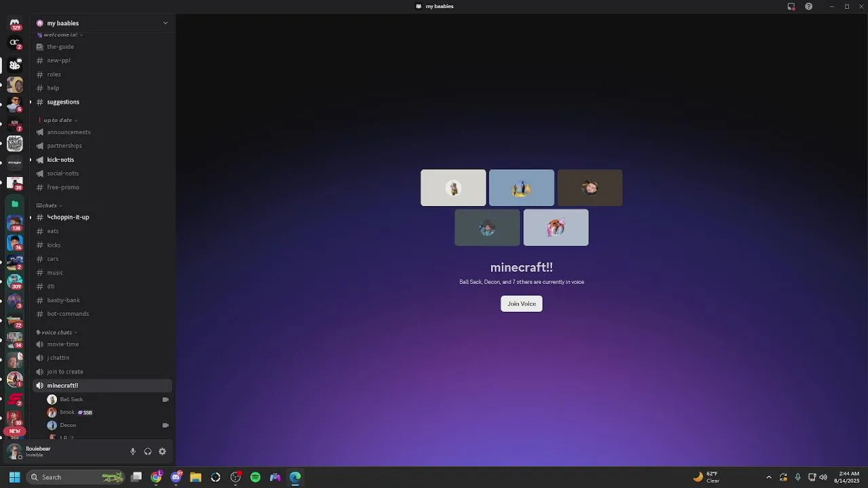The width and height of the screenshot is (868, 488).
Task: Open weather widget showing 62°F Clear
Action: (x=707, y=477)
